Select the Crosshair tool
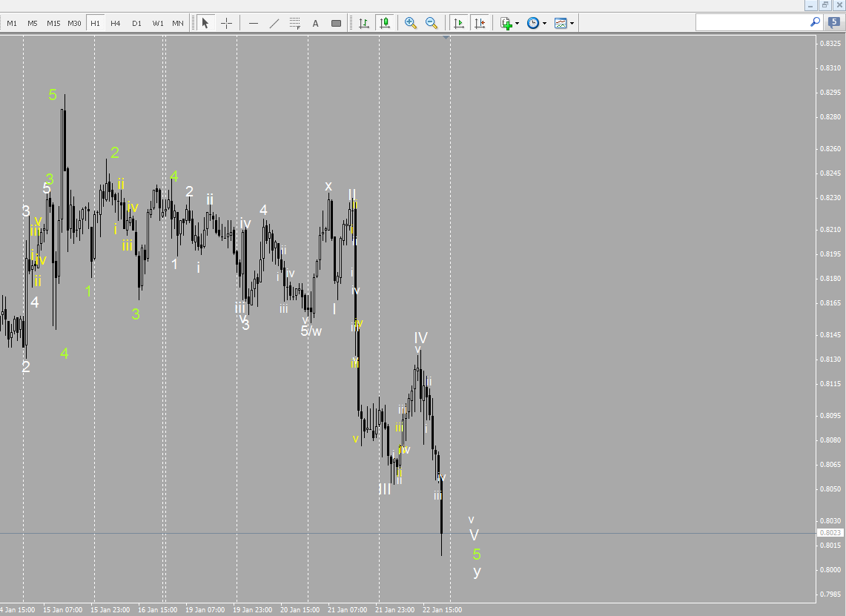 226,23
